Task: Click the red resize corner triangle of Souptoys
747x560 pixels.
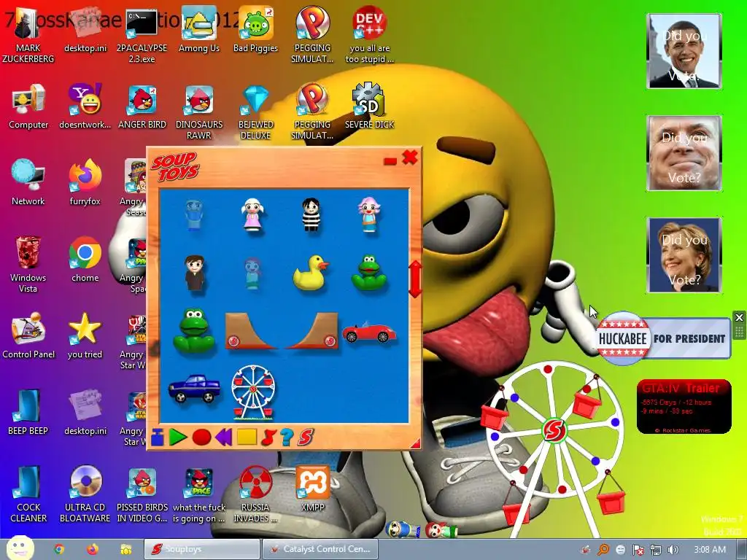Action: 415,443
